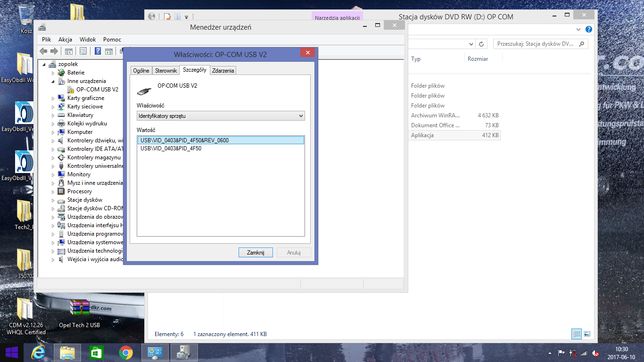The height and width of the screenshot is (362, 644).
Task: Select the Archiwum WinRA... file row
Action: click(x=454, y=115)
